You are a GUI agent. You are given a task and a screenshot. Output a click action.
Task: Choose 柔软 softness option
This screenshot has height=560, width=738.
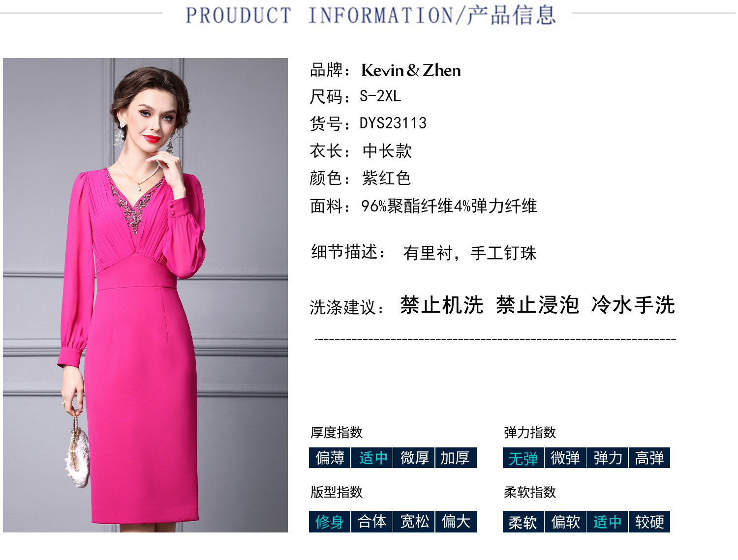pos(523,522)
